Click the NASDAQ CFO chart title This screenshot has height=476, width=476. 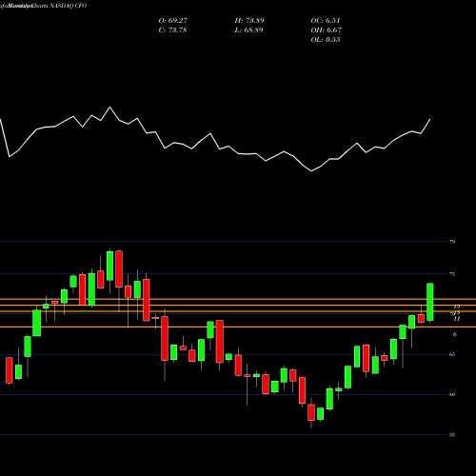pyautogui.click(x=68, y=6)
